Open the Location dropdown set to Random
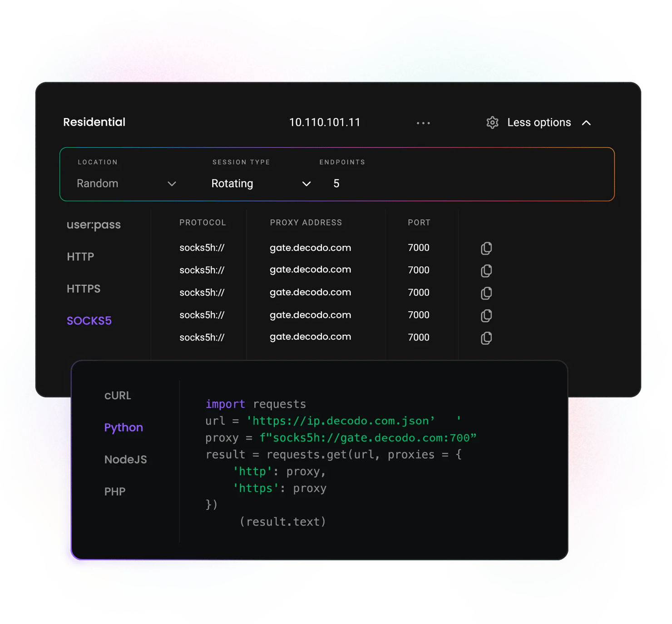 (x=126, y=183)
